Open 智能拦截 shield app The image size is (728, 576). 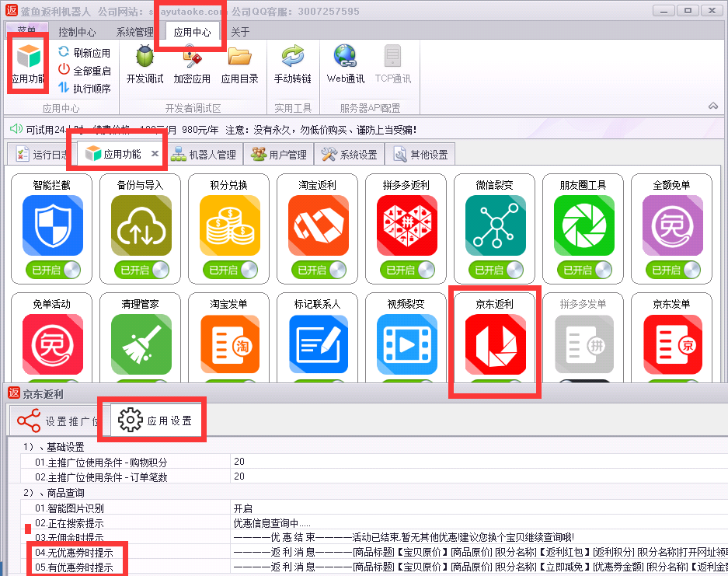coord(53,225)
